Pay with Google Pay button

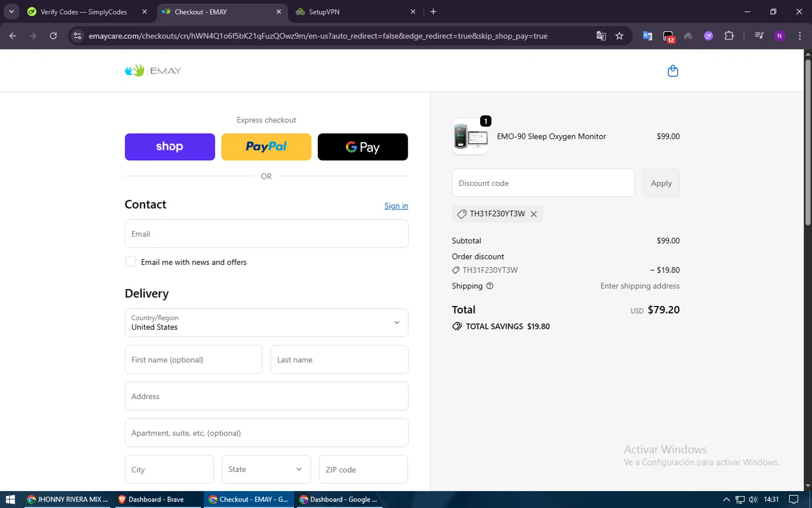click(363, 147)
